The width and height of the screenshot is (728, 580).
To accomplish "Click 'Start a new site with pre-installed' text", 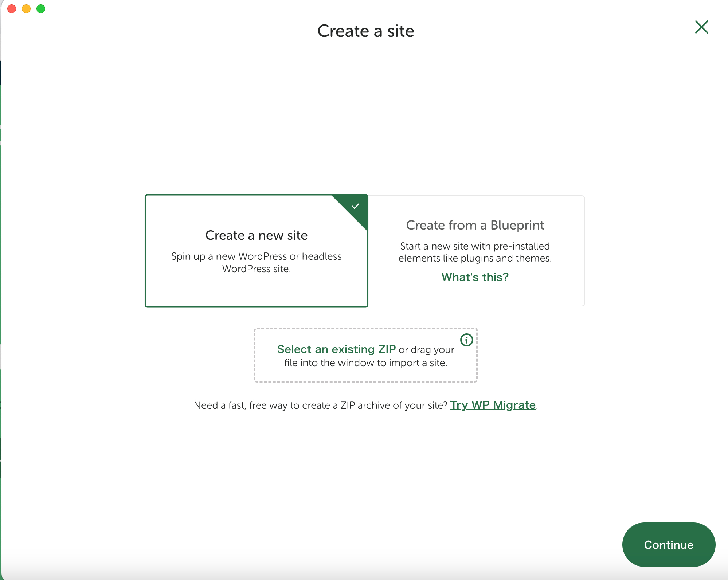I will tap(475, 246).
